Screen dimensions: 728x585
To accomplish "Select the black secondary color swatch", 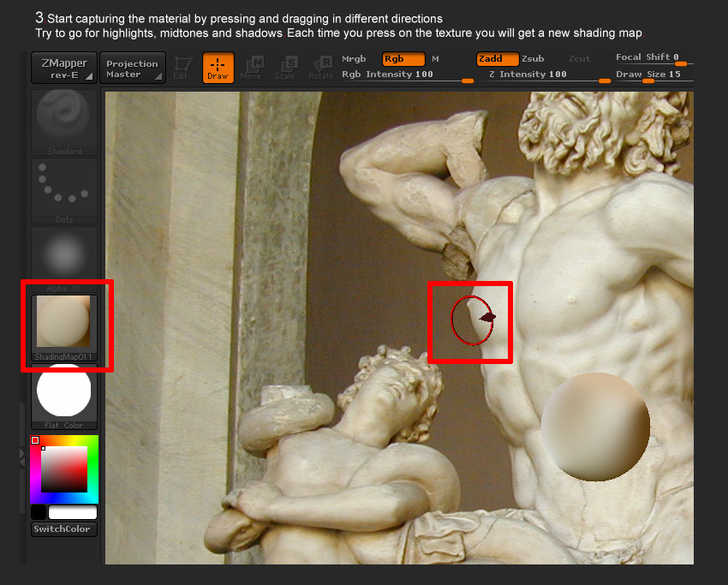I will click(x=39, y=512).
